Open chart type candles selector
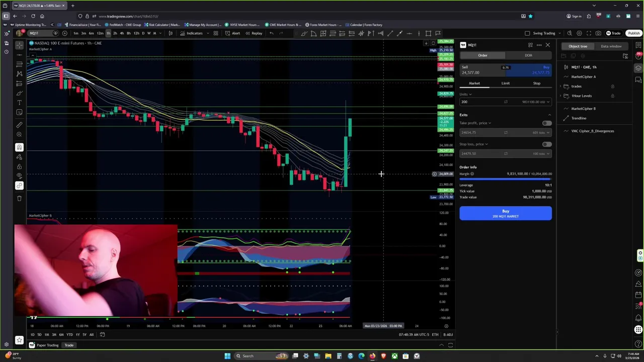Image resolution: width=644 pixels, height=362 pixels. click(x=171, y=33)
